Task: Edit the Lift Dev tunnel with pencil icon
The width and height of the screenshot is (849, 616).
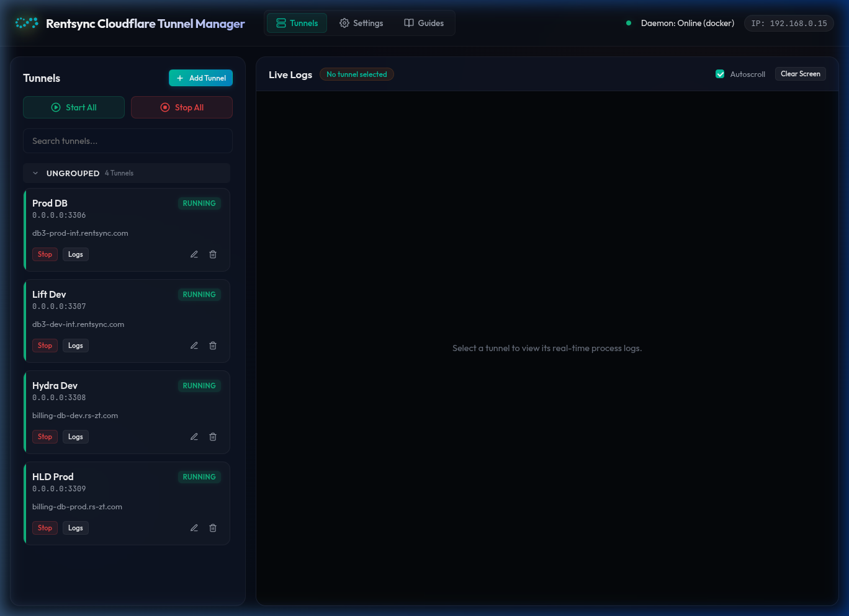Action: [x=194, y=346]
